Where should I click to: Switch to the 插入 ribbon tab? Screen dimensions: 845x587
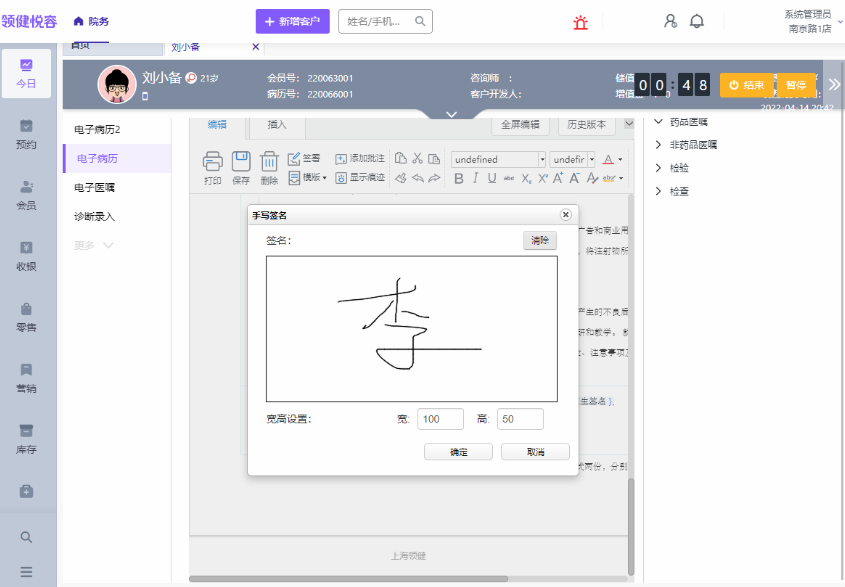pos(277,125)
